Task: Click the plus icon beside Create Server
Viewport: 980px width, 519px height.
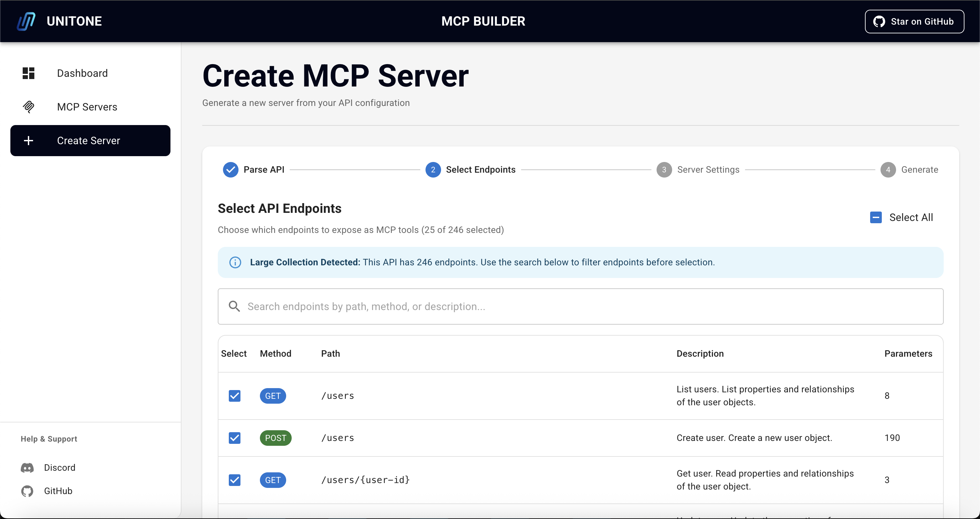Action: (x=29, y=141)
